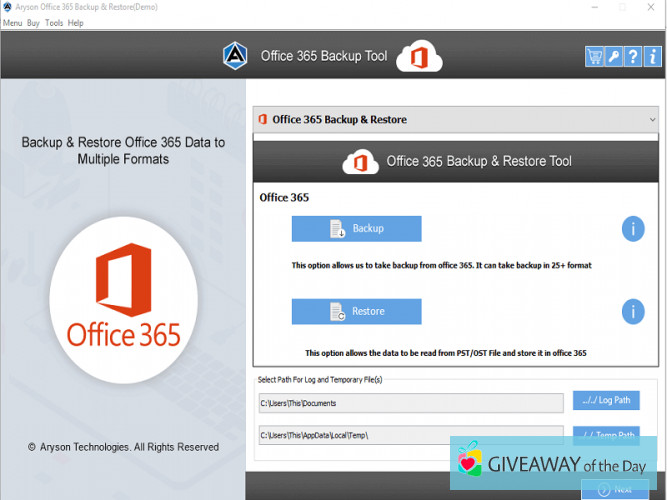Open the Menu menu
The height and width of the screenshot is (500, 667).
coord(12,22)
